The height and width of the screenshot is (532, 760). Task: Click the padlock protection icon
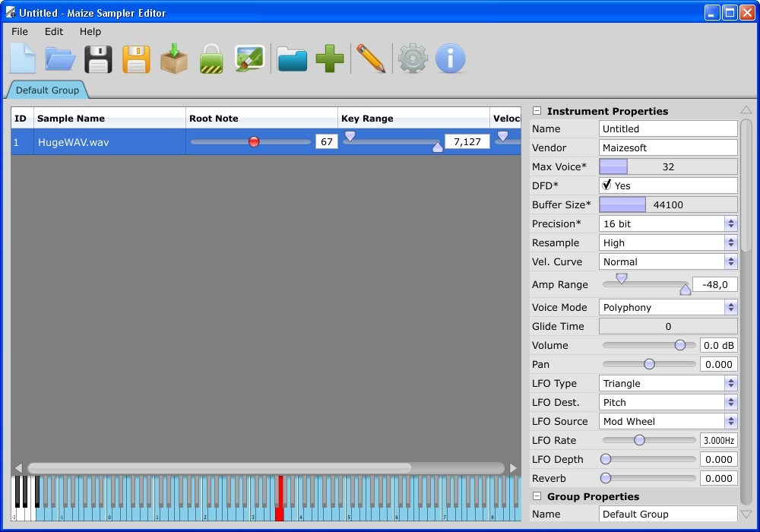(211, 58)
